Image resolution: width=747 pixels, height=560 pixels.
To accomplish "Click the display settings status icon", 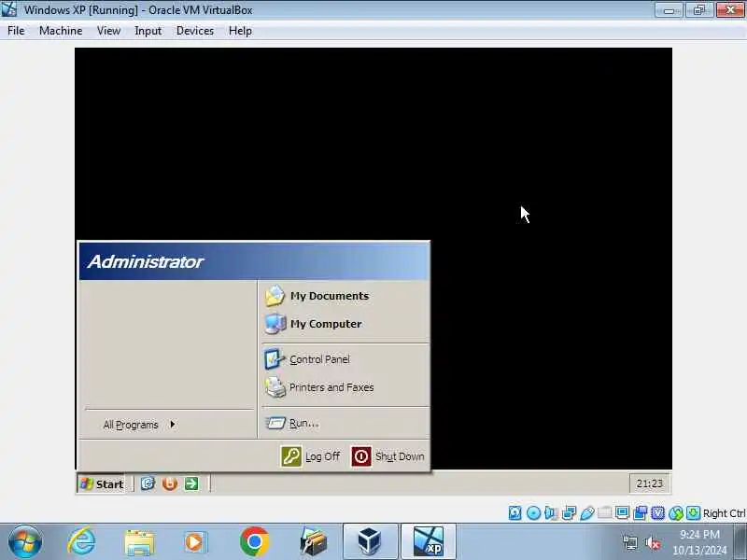I will (622, 512).
